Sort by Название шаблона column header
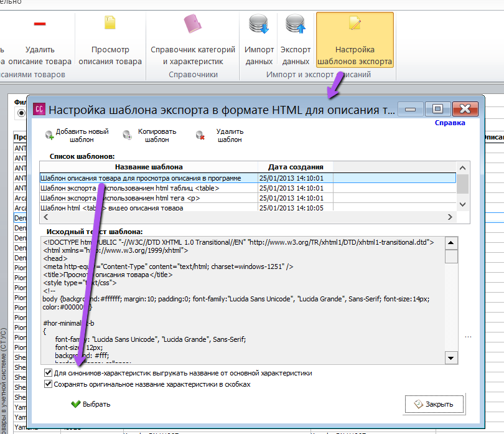Viewport: 504px width, 434px height. coord(149,167)
